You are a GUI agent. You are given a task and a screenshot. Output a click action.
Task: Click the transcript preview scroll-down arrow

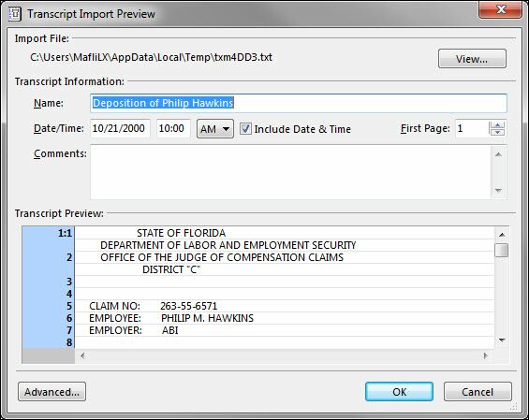click(502, 340)
